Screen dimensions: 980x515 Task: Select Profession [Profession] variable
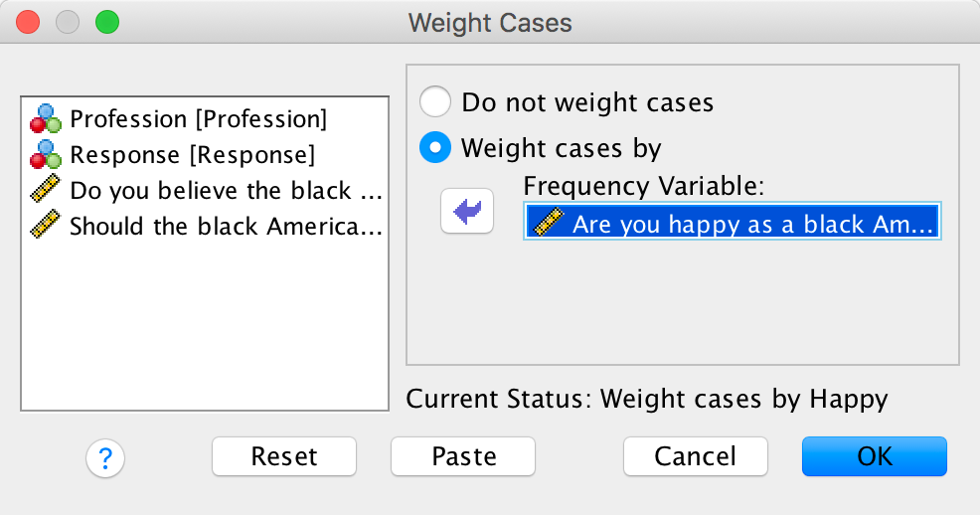point(198,119)
